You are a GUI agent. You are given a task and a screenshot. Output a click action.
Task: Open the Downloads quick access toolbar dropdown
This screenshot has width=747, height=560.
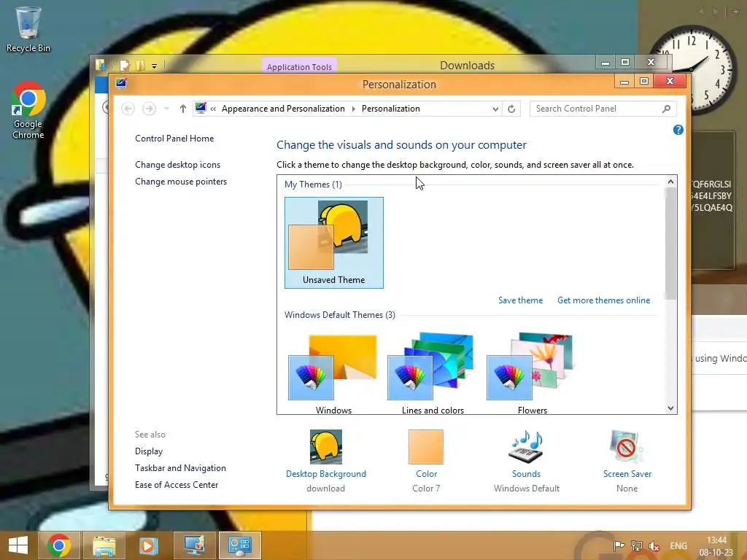(x=155, y=66)
